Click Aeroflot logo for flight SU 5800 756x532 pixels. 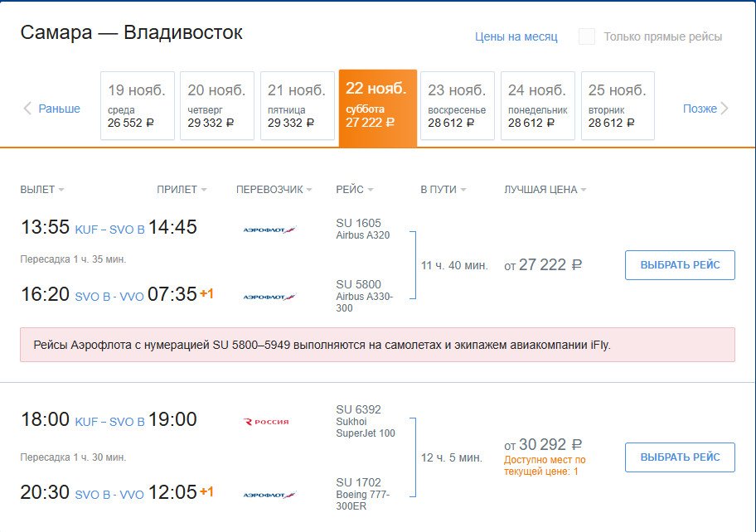[x=269, y=297]
